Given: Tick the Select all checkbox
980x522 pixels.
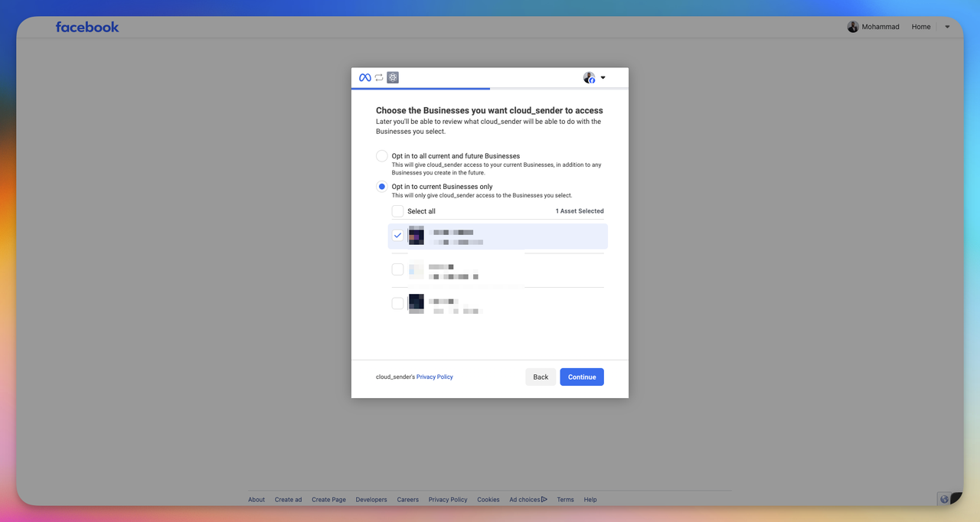Looking at the screenshot, I should point(398,211).
